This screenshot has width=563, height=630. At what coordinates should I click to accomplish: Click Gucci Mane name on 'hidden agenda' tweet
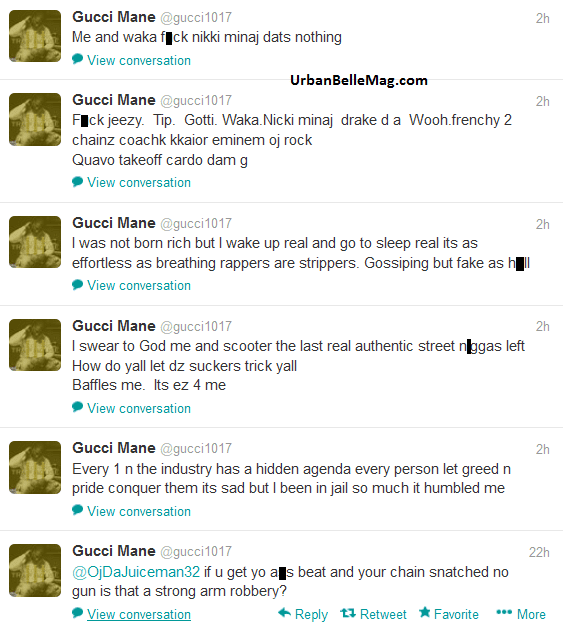point(114,448)
